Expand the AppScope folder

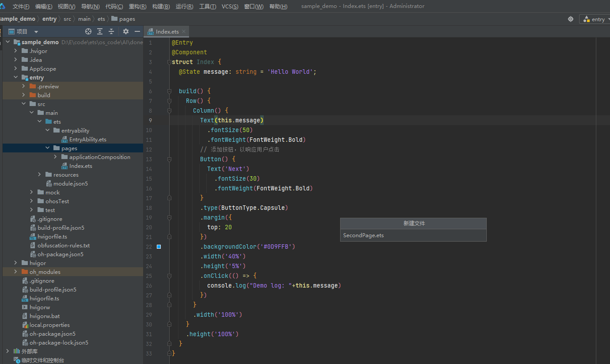[15, 69]
